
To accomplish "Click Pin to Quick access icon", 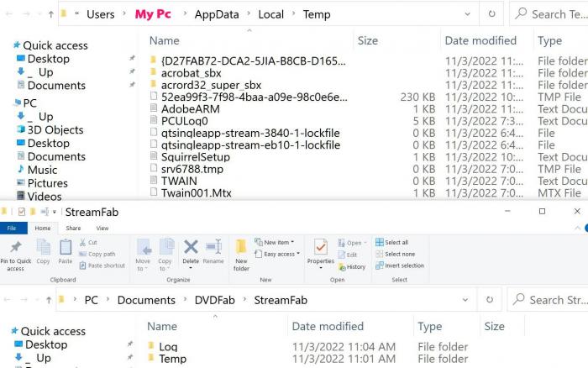I will 15,248.
